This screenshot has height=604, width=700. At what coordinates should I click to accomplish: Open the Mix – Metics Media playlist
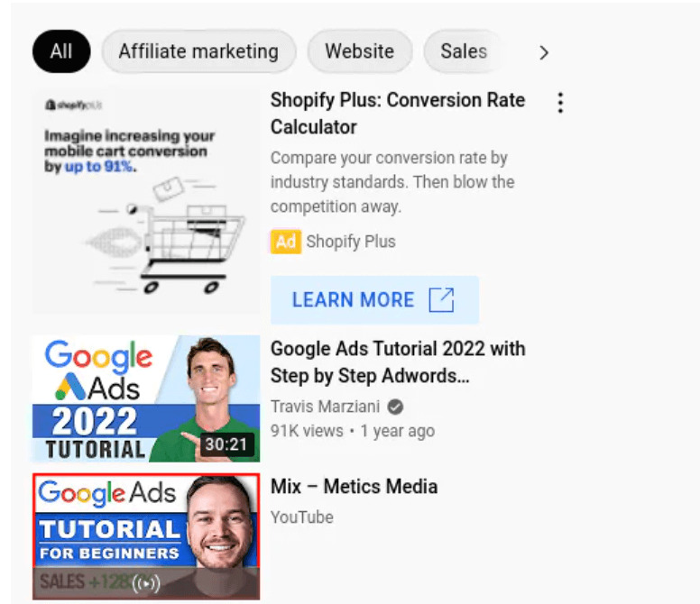(354, 487)
